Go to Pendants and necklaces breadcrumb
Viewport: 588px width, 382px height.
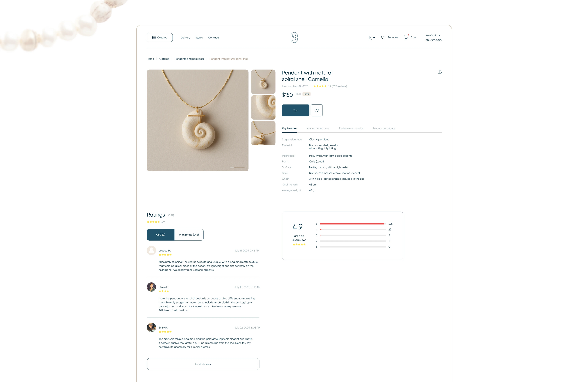pos(189,59)
